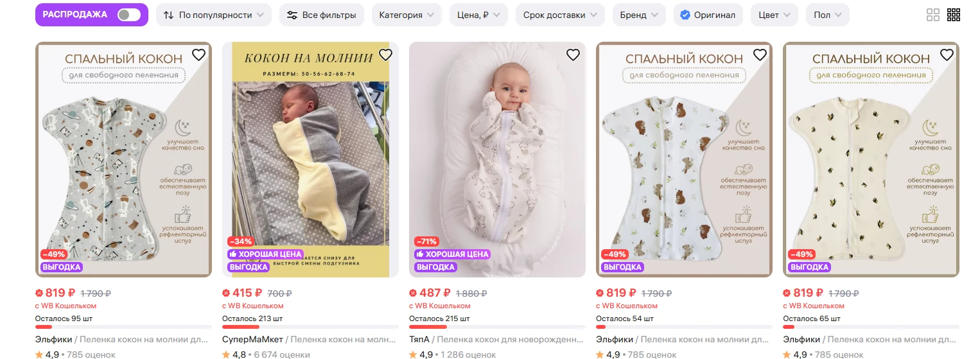This screenshot has width=980, height=359.
Task: Add СуперМаМкет zip cocoon to favorites
Action: point(385,55)
